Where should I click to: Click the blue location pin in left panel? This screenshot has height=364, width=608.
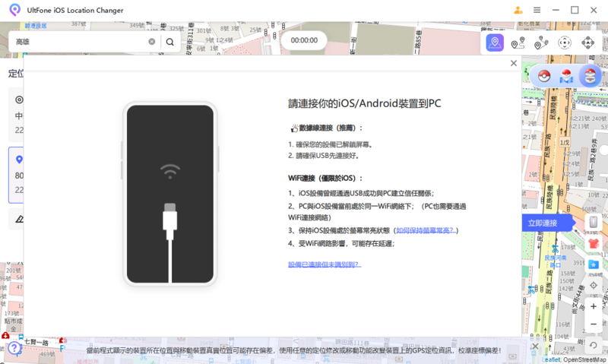click(x=19, y=160)
